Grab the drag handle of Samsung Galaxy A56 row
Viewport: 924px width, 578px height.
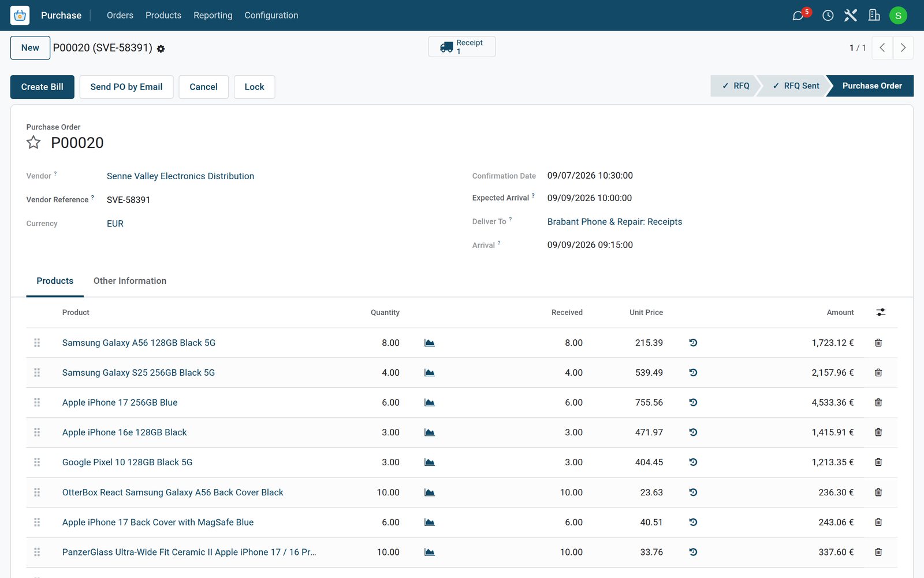pyautogui.click(x=37, y=343)
